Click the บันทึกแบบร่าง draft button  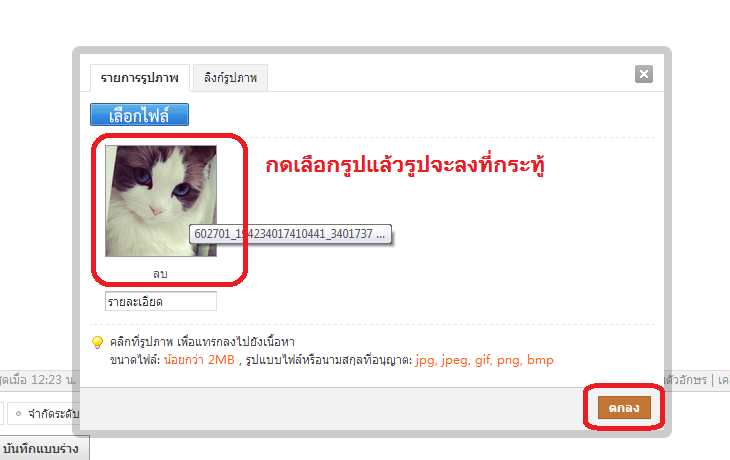click(42, 449)
